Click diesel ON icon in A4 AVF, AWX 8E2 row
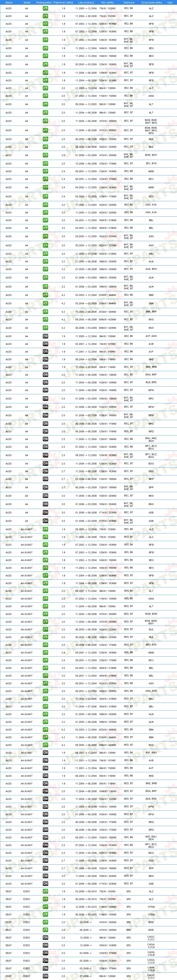Screen dimensions: 177x980 click(x=45, y=336)
